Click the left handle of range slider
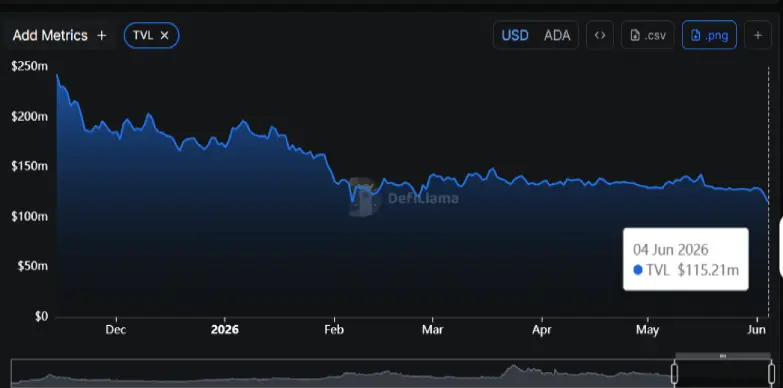Image resolution: width=783 pixels, height=388 pixels. [x=674, y=374]
